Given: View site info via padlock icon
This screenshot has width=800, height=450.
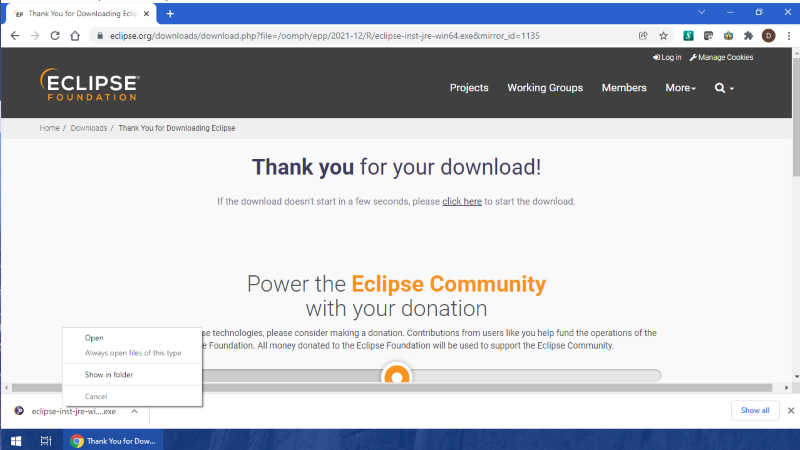Looking at the screenshot, I should [100, 36].
